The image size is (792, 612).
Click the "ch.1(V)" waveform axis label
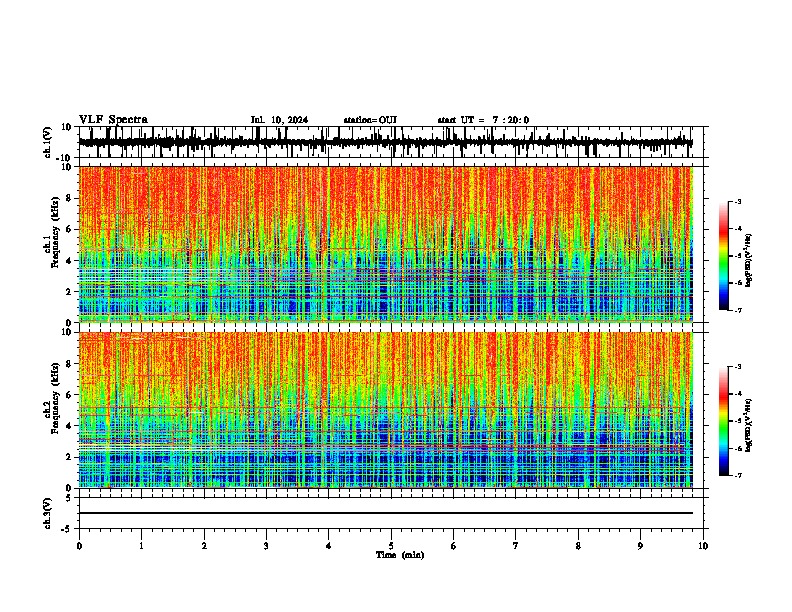point(48,142)
